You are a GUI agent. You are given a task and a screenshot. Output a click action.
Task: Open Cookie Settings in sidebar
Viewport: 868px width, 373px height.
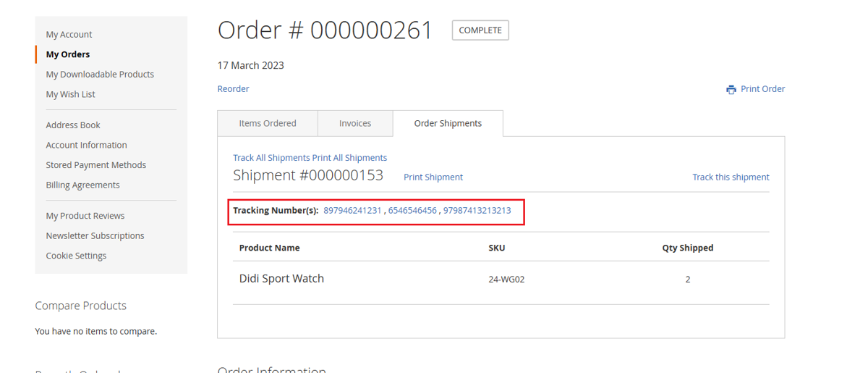click(x=76, y=256)
